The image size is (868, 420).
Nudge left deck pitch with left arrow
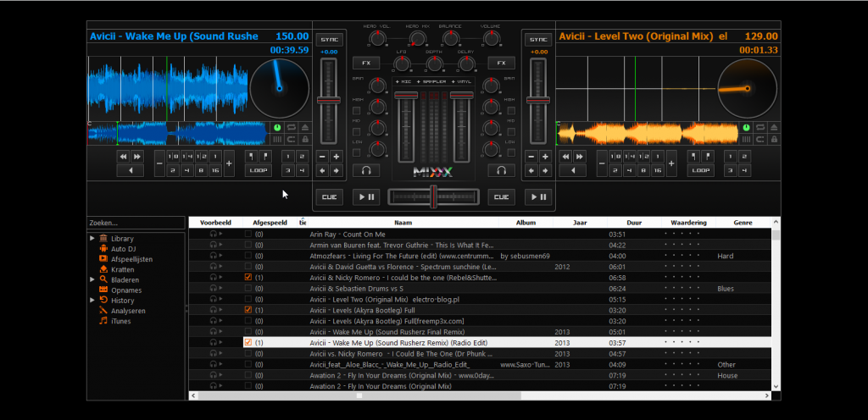click(x=323, y=170)
